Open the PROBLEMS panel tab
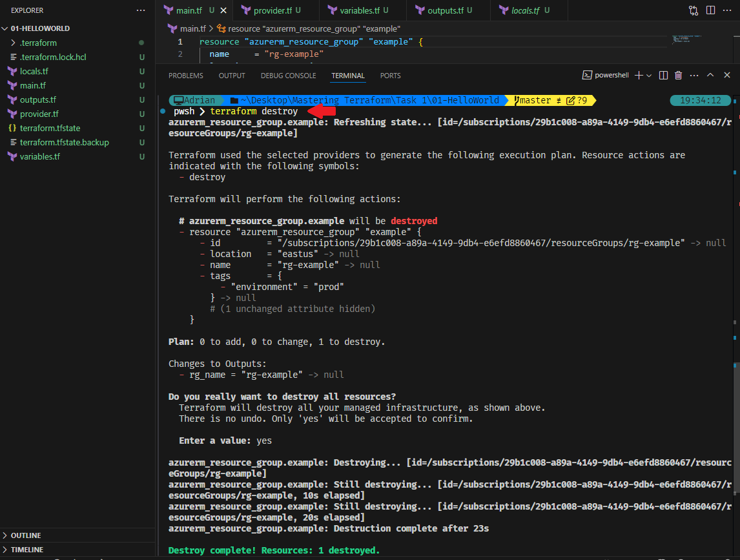Image resolution: width=740 pixels, height=560 pixels. (x=186, y=76)
